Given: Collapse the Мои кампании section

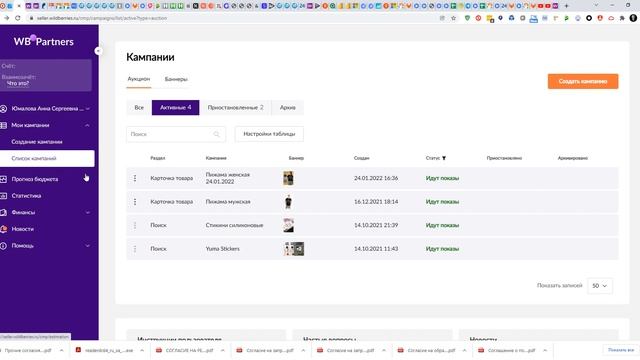Looking at the screenshot, I should [87, 125].
